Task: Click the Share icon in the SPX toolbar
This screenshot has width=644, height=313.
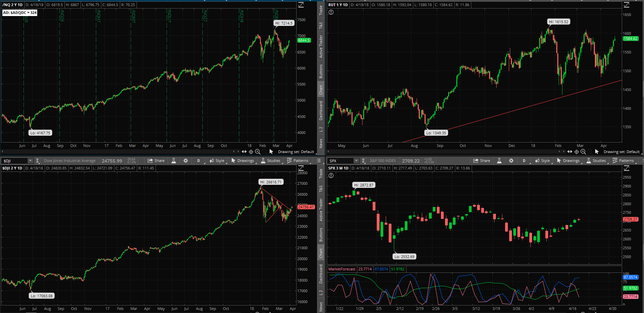Action: 476,161
